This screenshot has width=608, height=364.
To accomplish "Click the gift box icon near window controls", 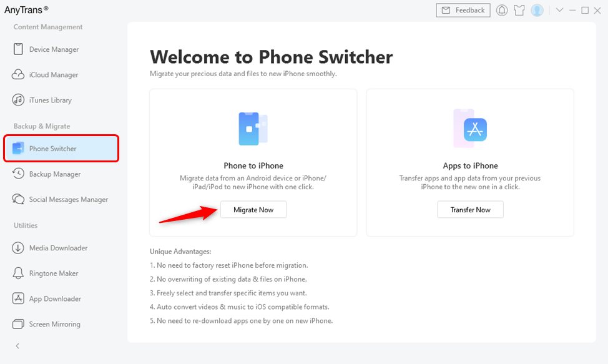I will click(519, 10).
